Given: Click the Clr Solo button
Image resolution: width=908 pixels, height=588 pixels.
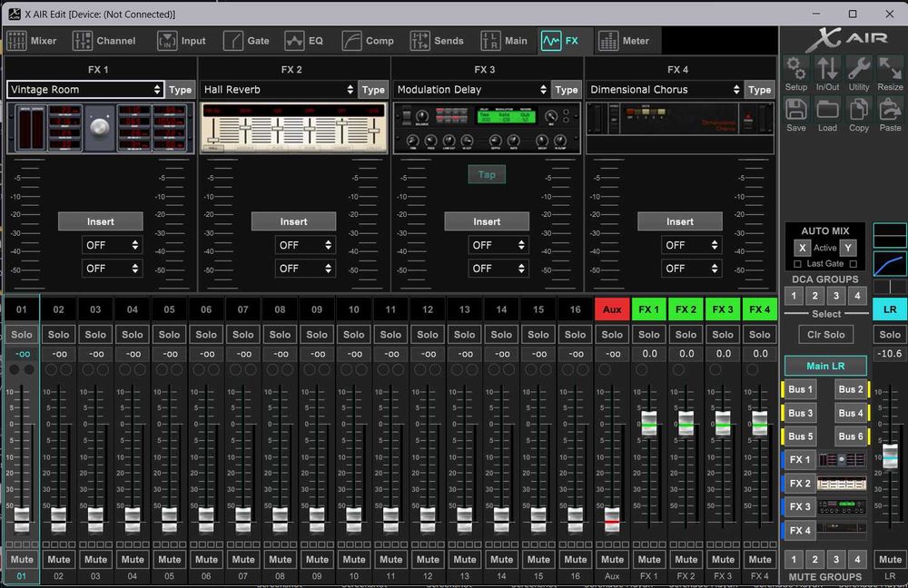Looking at the screenshot, I should pos(826,334).
